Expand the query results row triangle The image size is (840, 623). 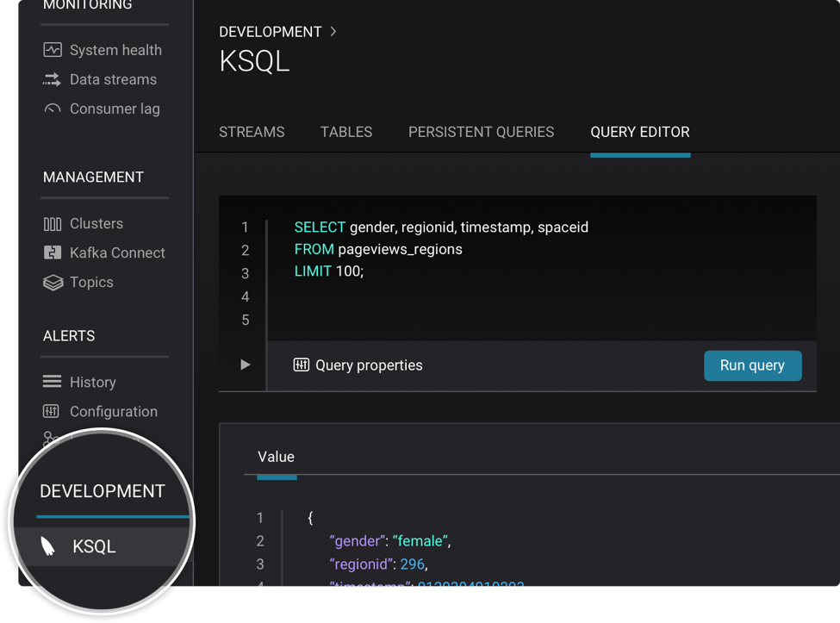click(x=244, y=364)
